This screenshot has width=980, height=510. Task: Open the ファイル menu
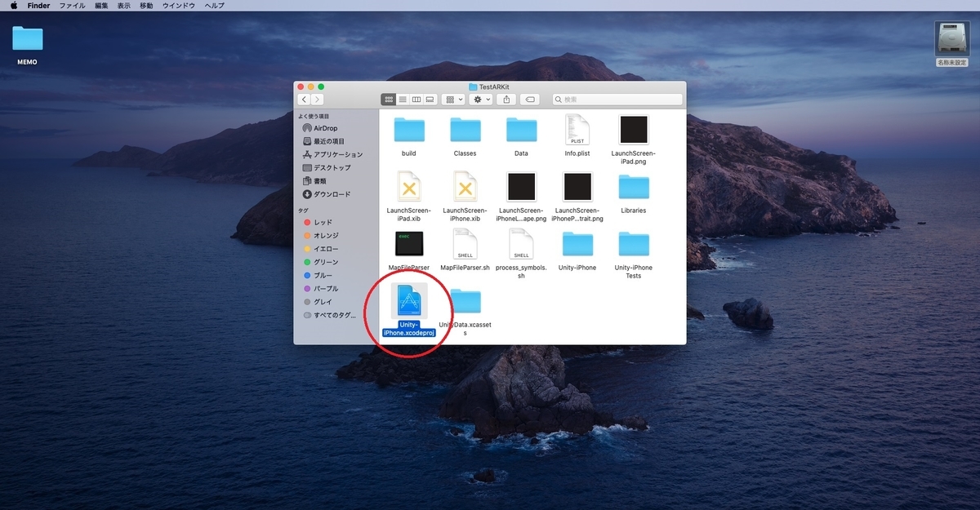(72, 5)
